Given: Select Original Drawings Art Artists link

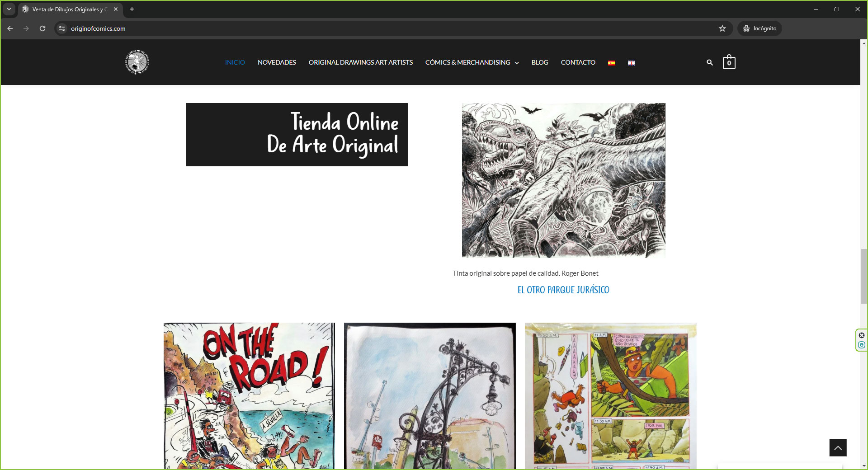Looking at the screenshot, I should click(x=360, y=62).
